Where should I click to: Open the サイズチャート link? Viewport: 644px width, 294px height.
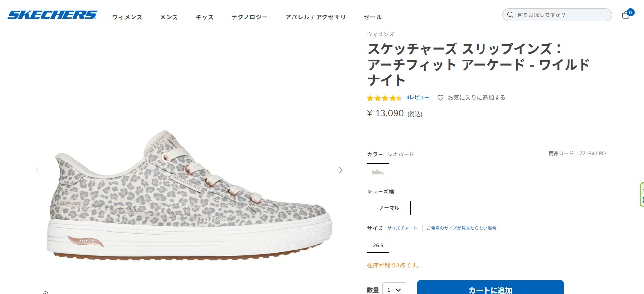pyautogui.click(x=402, y=228)
